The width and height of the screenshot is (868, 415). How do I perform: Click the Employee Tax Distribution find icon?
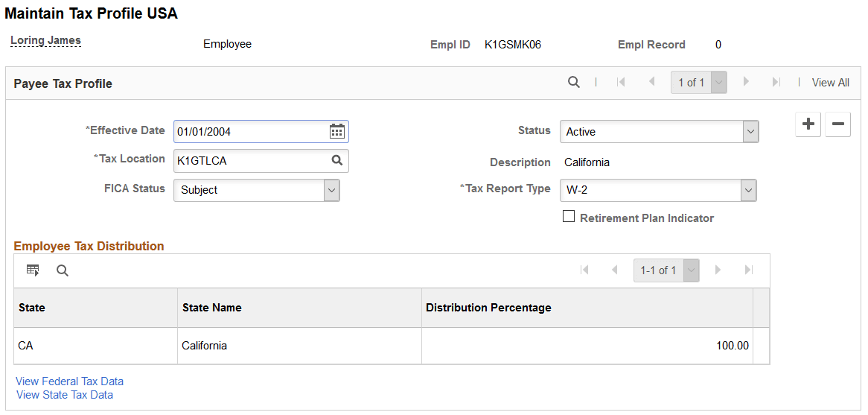coord(63,270)
